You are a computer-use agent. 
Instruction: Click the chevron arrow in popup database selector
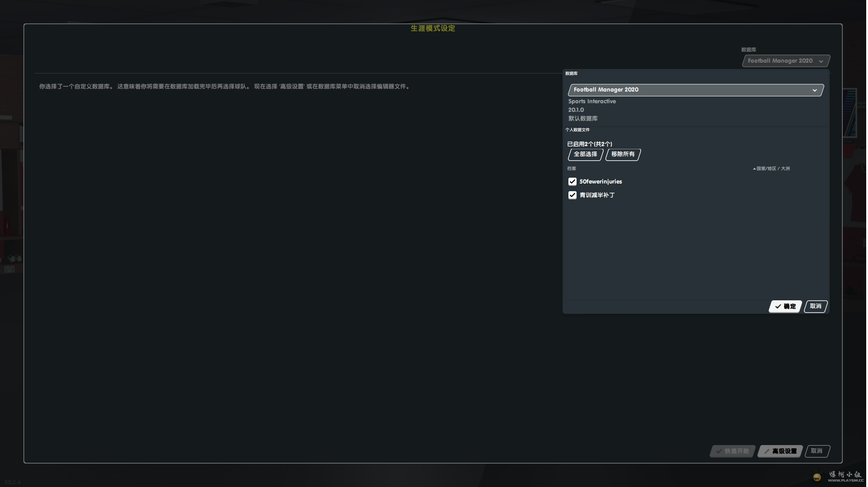coord(815,91)
